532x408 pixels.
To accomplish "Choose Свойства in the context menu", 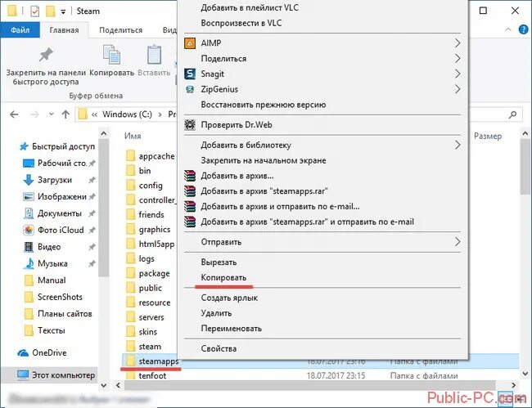I will [x=219, y=348].
